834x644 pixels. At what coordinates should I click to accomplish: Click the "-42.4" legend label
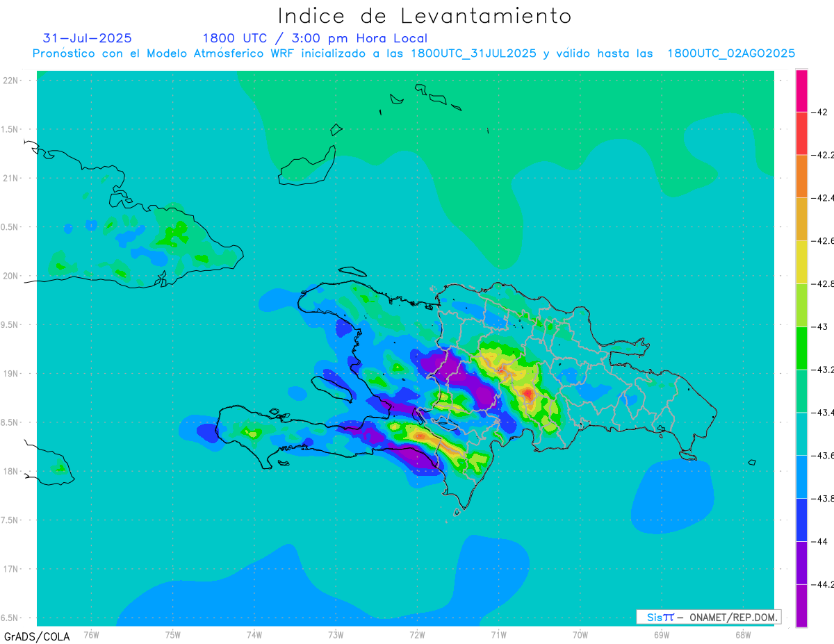point(822,198)
